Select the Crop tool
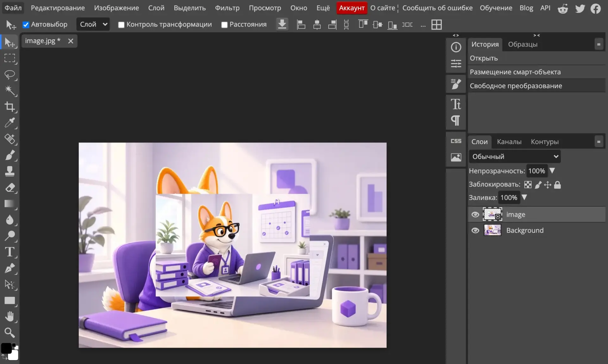 click(10, 107)
